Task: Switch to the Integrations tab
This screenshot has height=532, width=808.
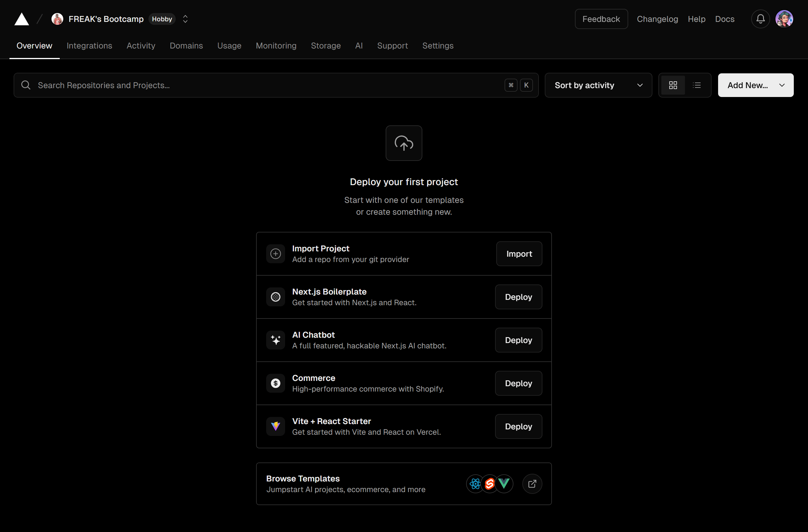Action: point(89,46)
